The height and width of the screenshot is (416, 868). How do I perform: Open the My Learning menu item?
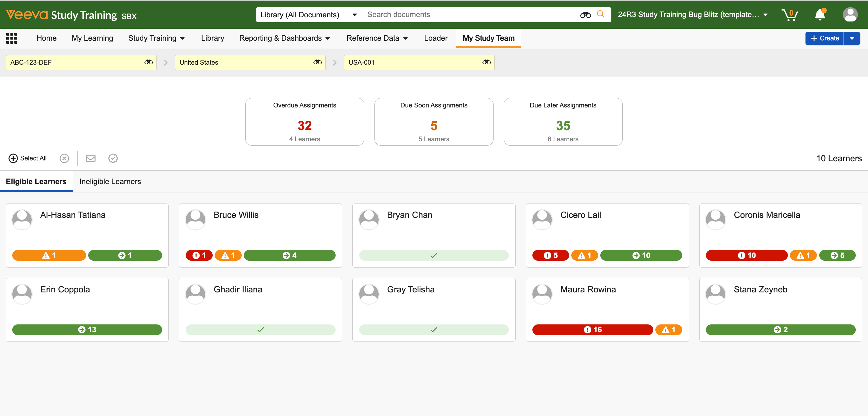92,38
